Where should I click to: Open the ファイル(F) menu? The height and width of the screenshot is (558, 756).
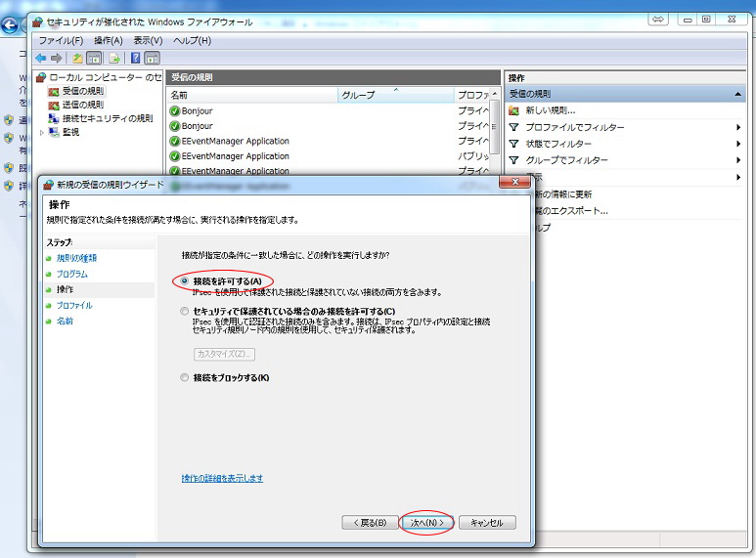(61, 40)
